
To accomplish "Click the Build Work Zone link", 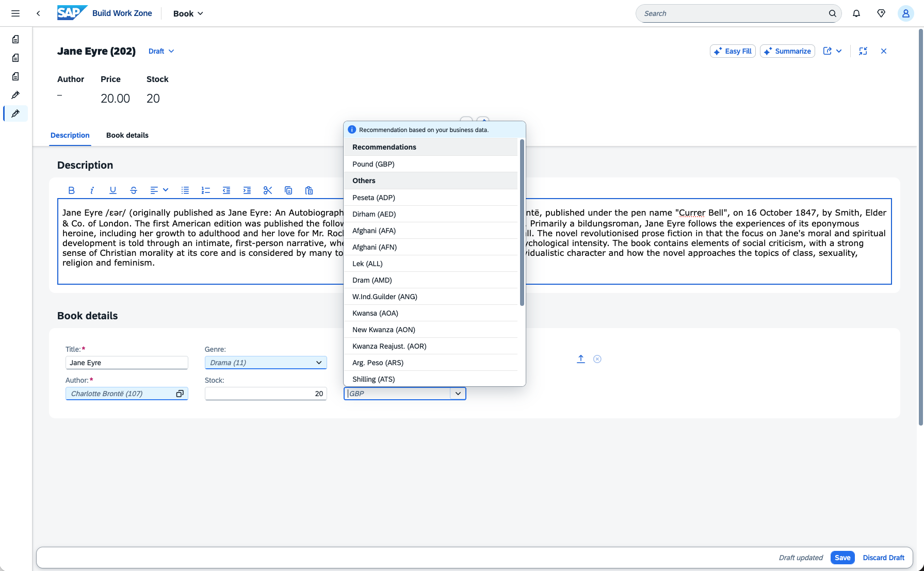I will (122, 13).
